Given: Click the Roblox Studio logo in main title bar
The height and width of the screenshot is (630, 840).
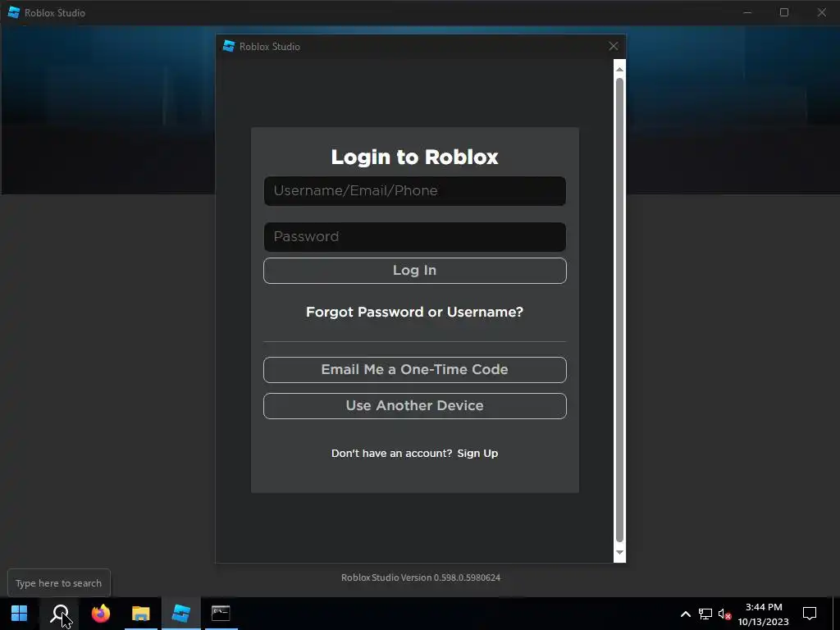Looking at the screenshot, I should (14, 12).
